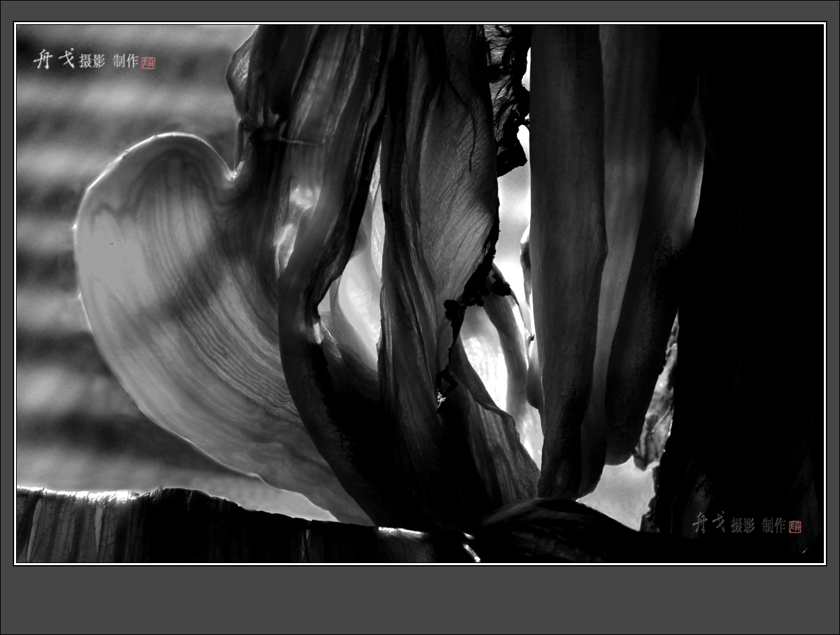The height and width of the screenshot is (635, 840).
Task: Click the 制作 text in bottom-right watermark
Action: [773, 525]
